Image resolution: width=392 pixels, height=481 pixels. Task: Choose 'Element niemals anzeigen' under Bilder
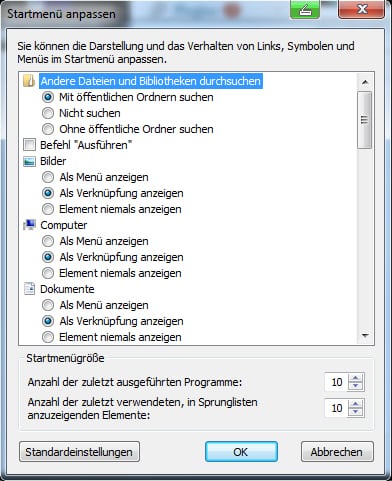[x=48, y=209]
